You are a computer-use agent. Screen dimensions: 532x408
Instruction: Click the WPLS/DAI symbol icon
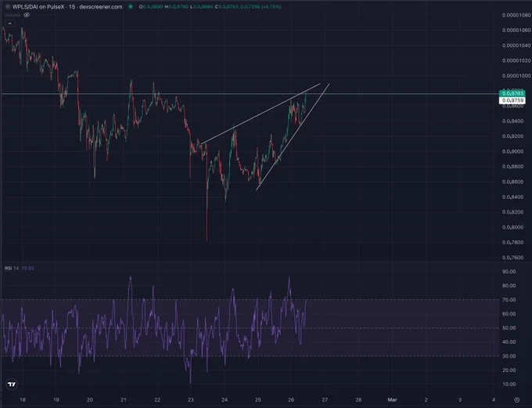[x=8, y=6]
